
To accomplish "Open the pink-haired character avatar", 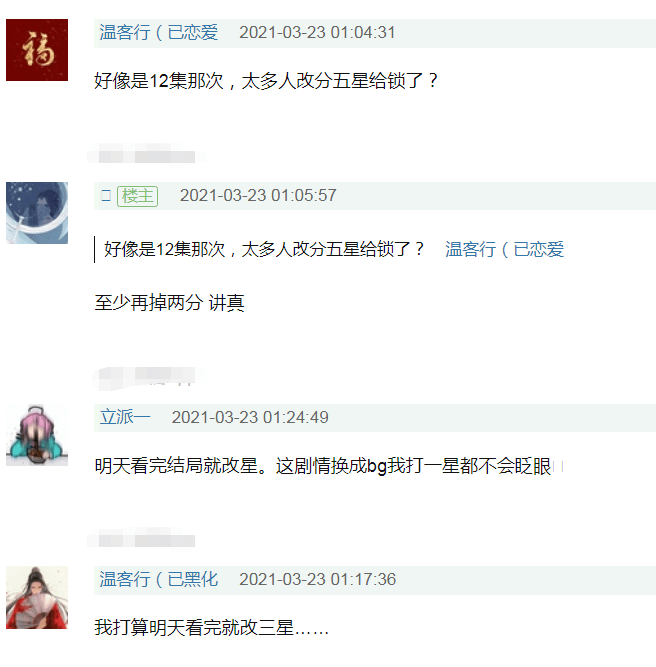I will [x=37, y=435].
